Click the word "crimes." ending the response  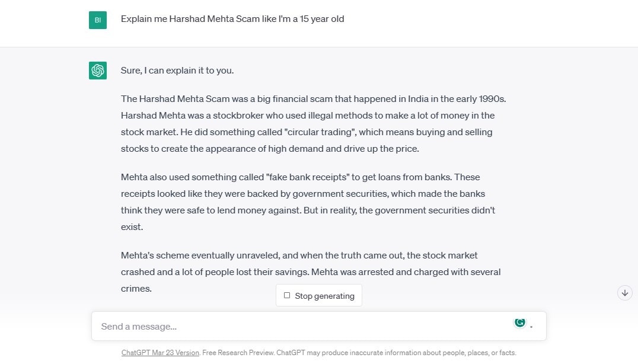(x=136, y=289)
